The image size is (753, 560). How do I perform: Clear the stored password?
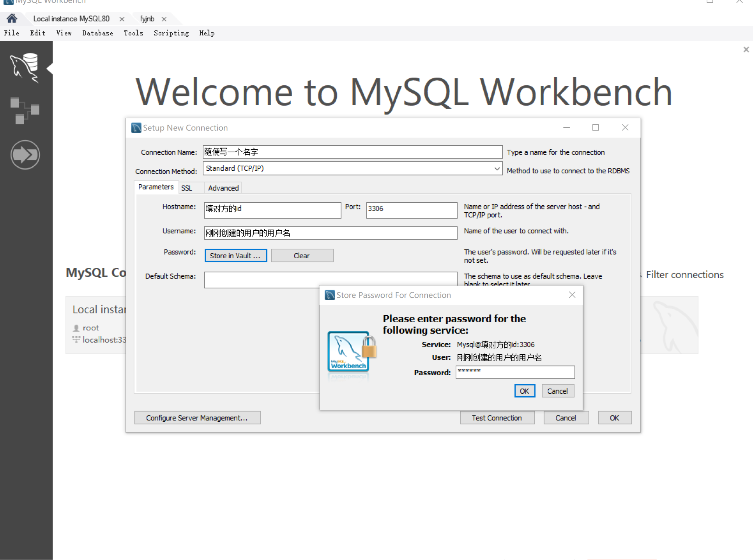[302, 255]
